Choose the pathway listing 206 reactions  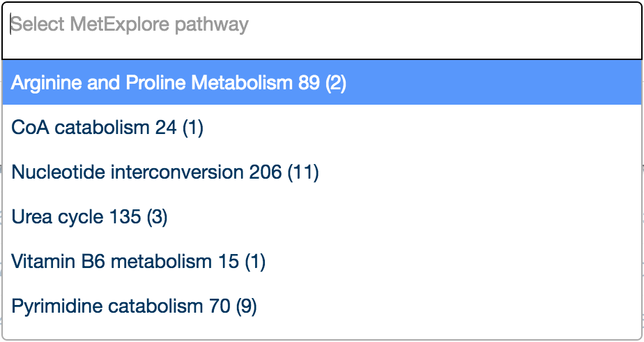click(x=321, y=172)
